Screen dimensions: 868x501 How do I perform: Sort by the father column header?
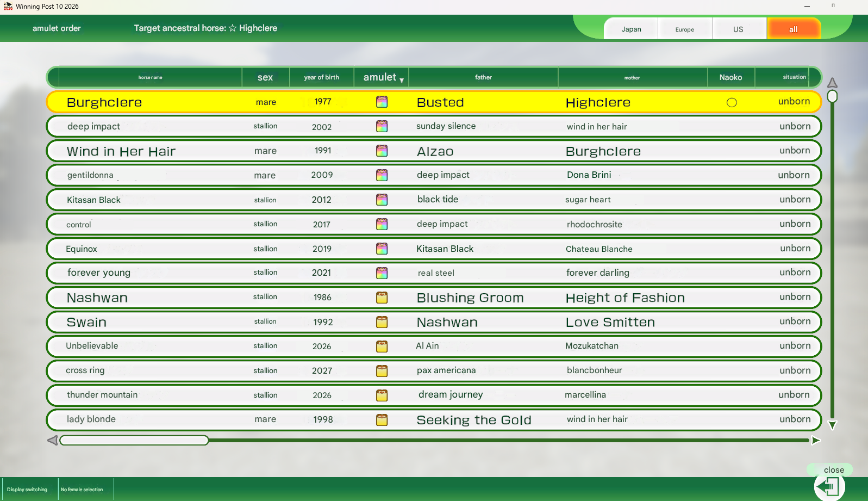coord(483,77)
